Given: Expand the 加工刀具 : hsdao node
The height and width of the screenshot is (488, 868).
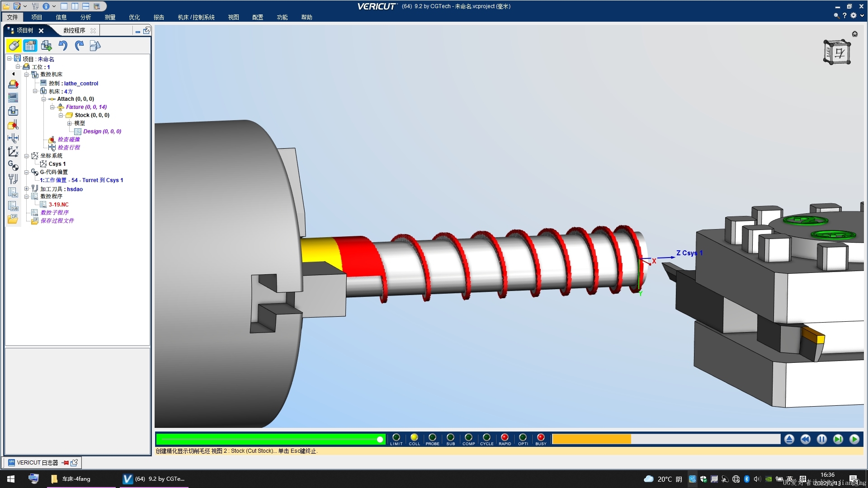Looking at the screenshot, I should tap(27, 189).
